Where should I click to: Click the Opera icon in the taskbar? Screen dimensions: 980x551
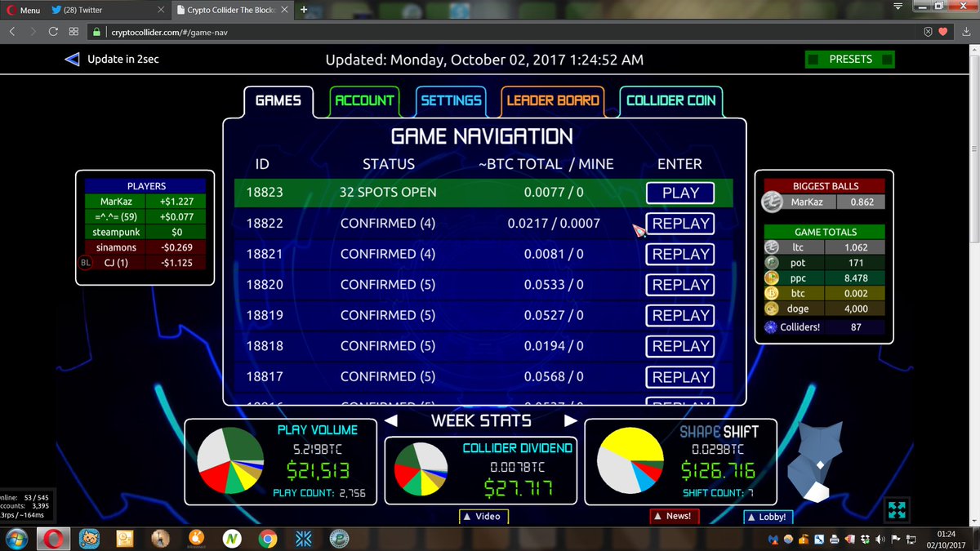point(54,539)
